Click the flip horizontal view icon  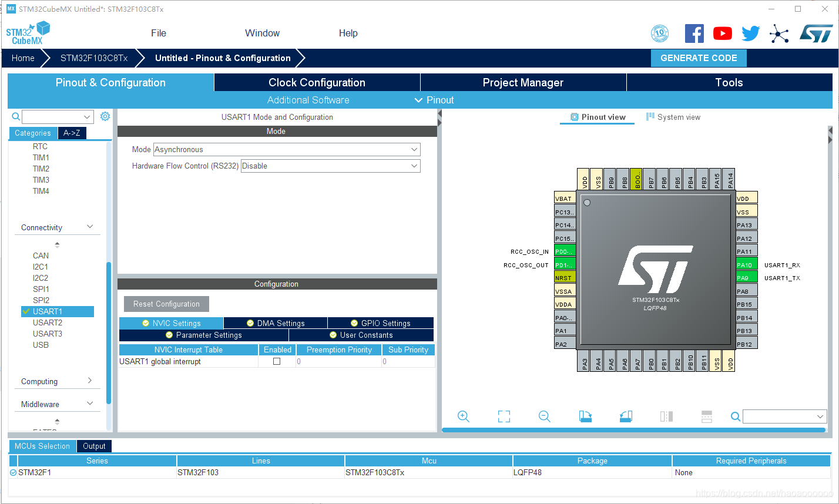(x=666, y=416)
